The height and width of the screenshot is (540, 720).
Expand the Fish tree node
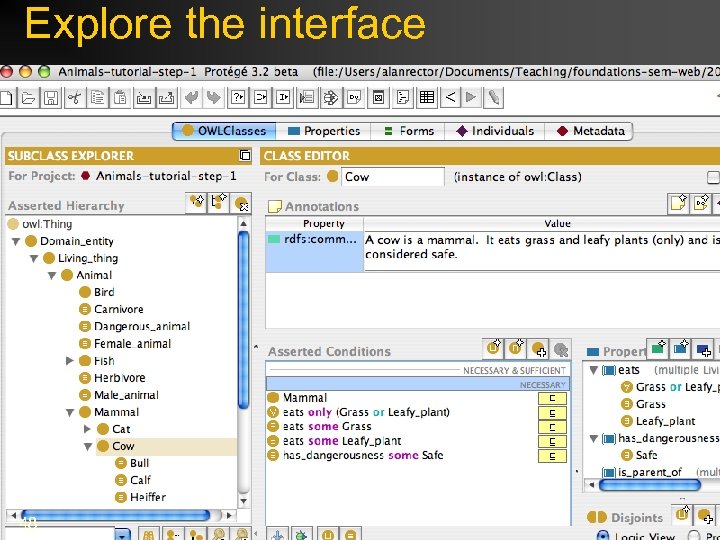(70, 361)
